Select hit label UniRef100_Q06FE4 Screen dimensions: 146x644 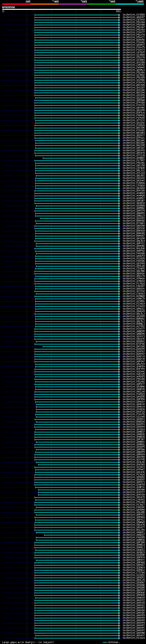134,367
